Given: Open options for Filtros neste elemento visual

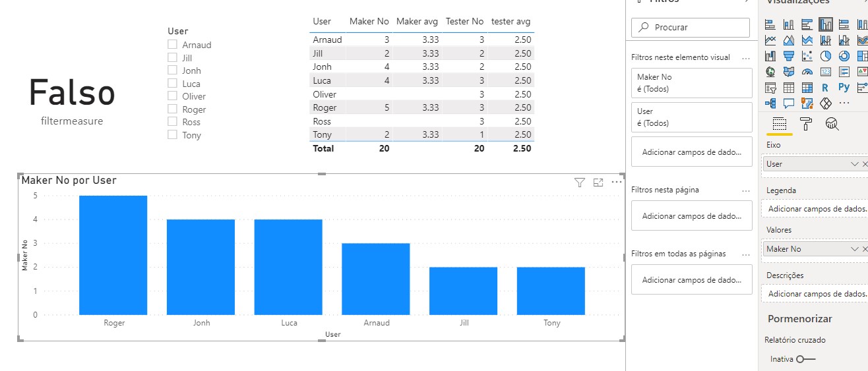Looking at the screenshot, I should (746, 58).
